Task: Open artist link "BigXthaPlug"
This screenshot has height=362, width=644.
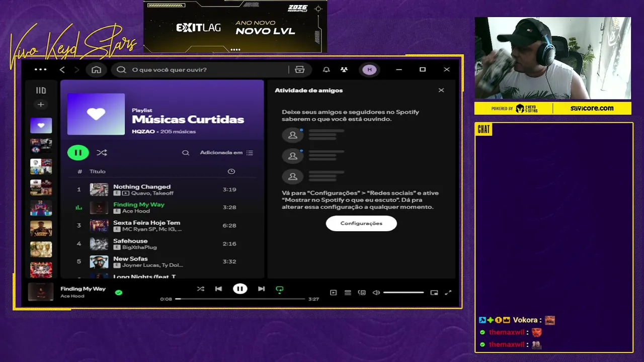Action: coord(139,247)
